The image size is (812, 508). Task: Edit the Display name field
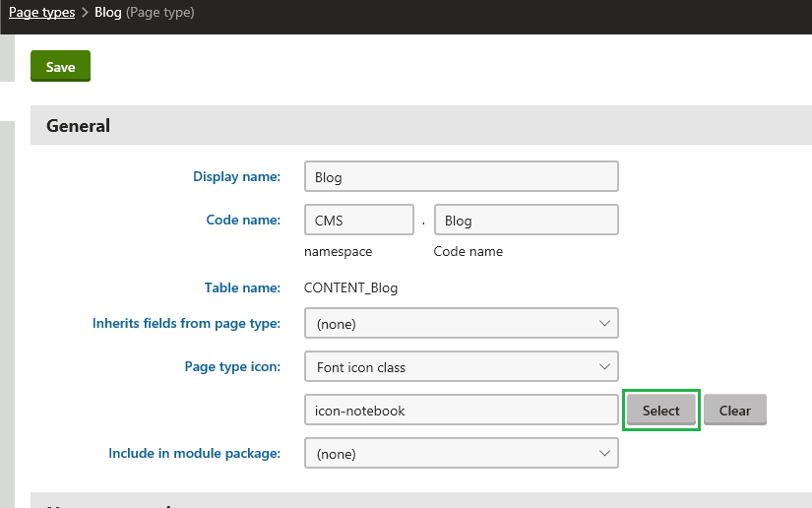point(462,176)
